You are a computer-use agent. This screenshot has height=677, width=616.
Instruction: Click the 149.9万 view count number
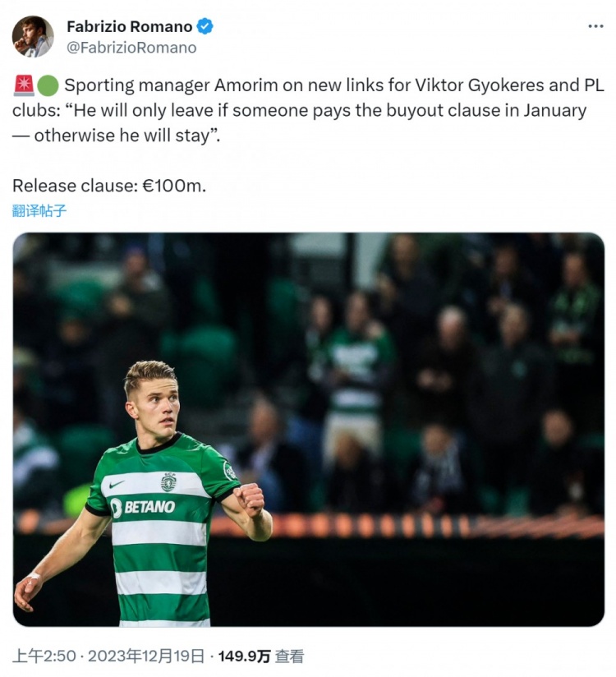(244, 656)
